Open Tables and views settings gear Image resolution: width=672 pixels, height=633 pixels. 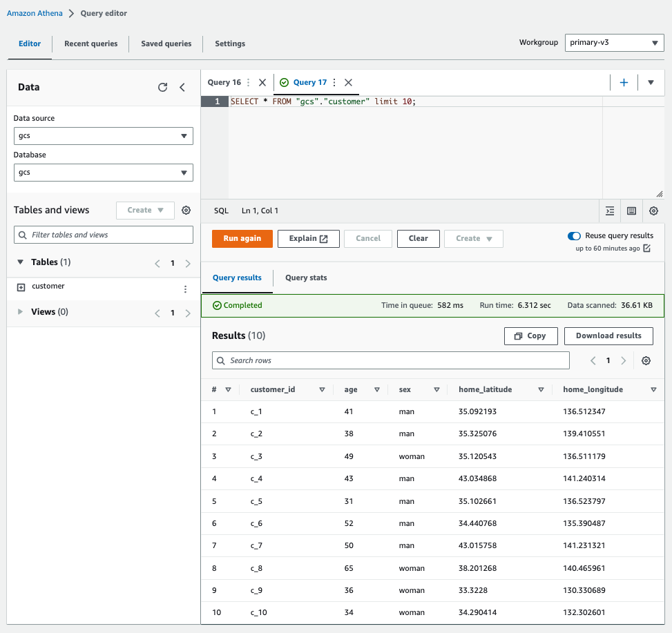186,210
